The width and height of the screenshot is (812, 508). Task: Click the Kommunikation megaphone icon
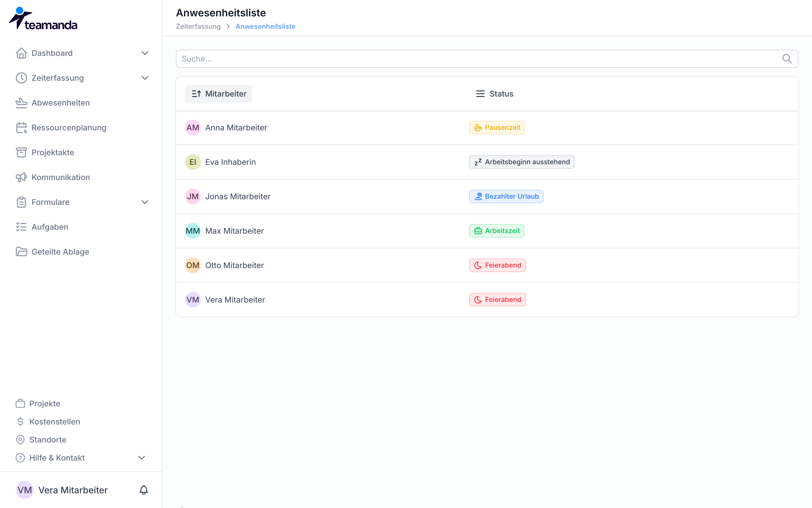[21, 178]
